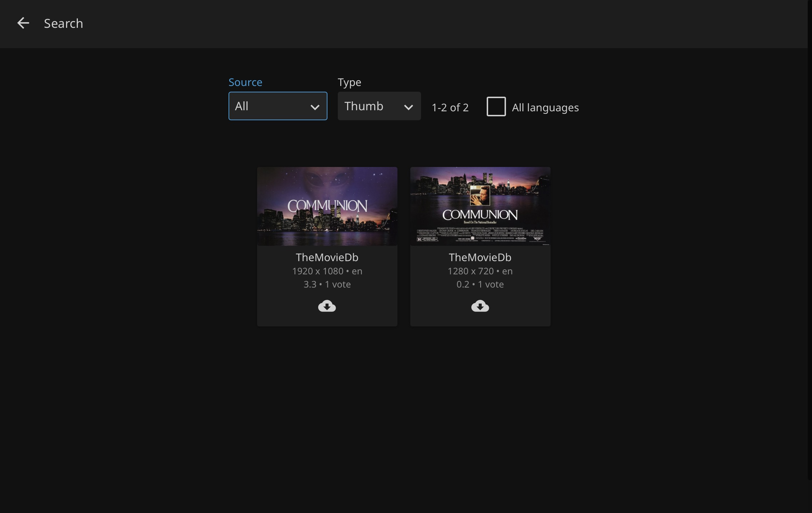Screen dimensions: 812x513
Task: Click first card's TheMovieDb label
Action: (x=327, y=257)
